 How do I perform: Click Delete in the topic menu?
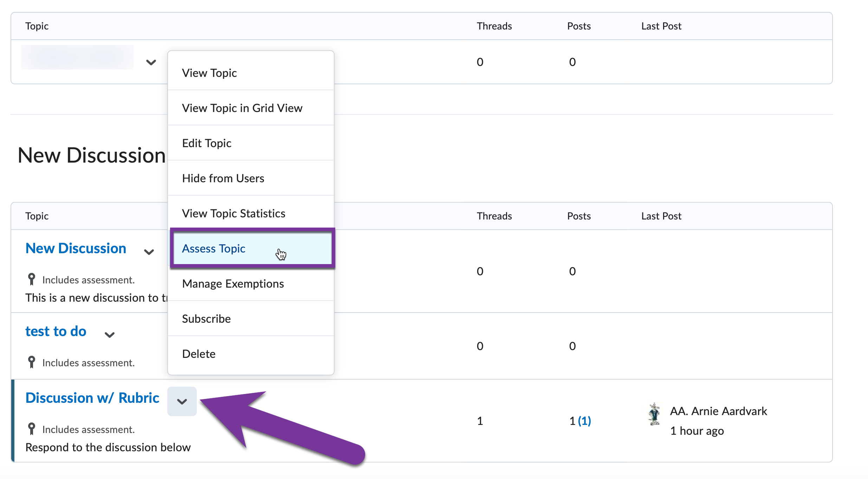tap(251, 354)
